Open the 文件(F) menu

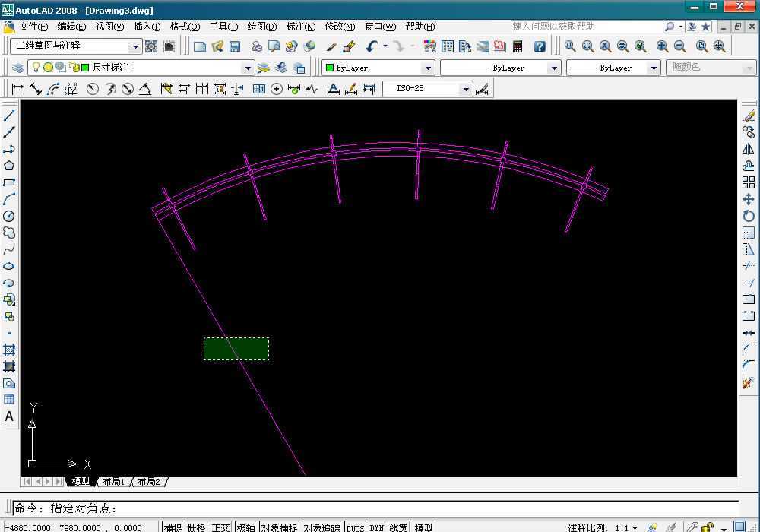click(x=33, y=27)
